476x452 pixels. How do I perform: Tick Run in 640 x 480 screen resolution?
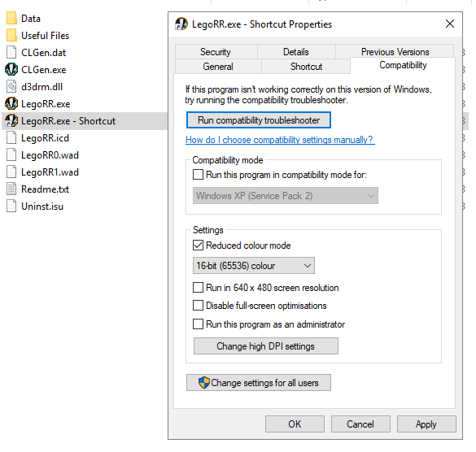(198, 287)
